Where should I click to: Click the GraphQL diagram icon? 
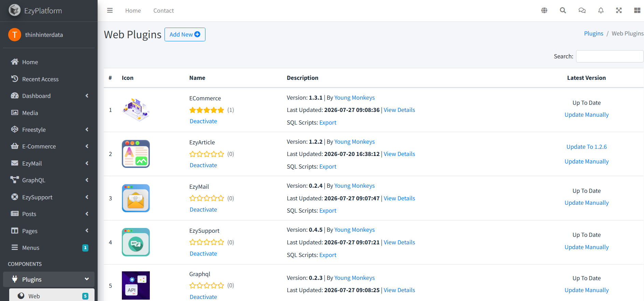click(15, 180)
